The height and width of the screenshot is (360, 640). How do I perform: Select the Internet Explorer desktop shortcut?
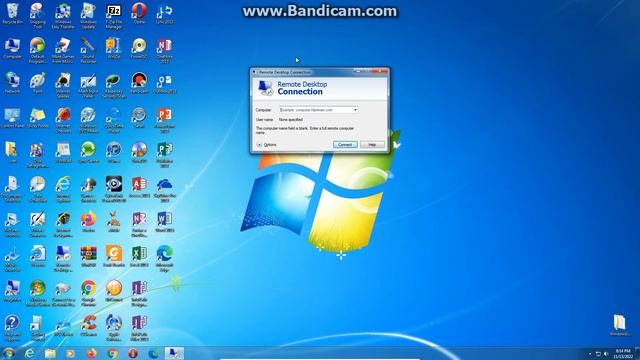tap(63, 189)
